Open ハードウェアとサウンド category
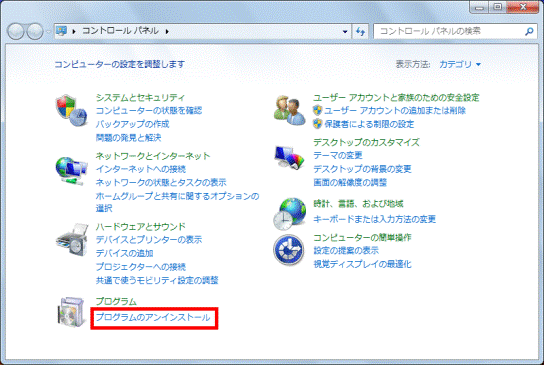 pyautogui.click(x=141, y=227)
